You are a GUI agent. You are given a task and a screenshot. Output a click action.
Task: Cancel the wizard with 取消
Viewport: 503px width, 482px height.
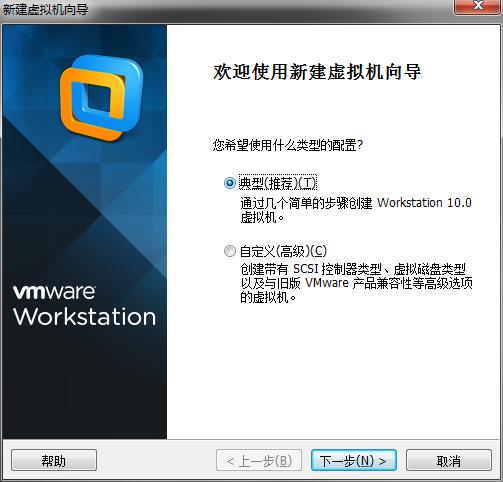tap(449, 460)
